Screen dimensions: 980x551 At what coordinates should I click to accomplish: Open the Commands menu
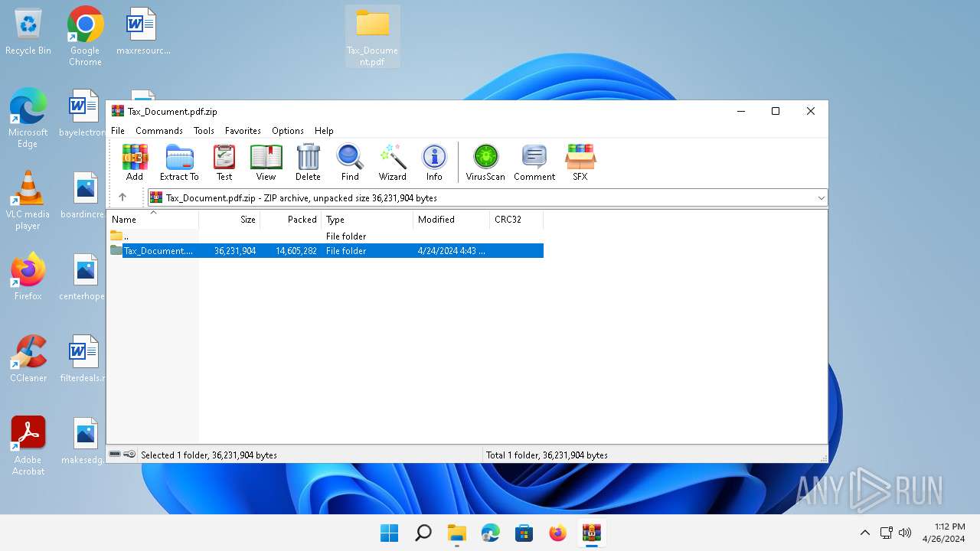point(159,131)
